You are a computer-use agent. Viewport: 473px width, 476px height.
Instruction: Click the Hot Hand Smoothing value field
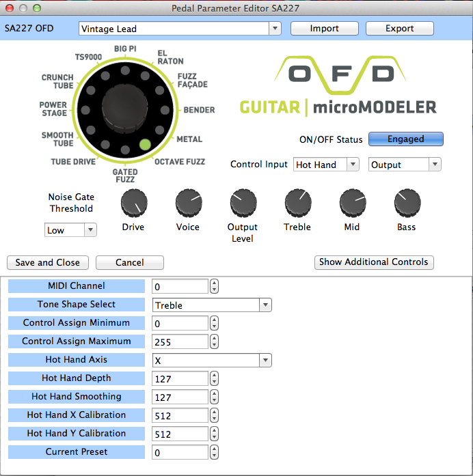(x=180, y=397)
